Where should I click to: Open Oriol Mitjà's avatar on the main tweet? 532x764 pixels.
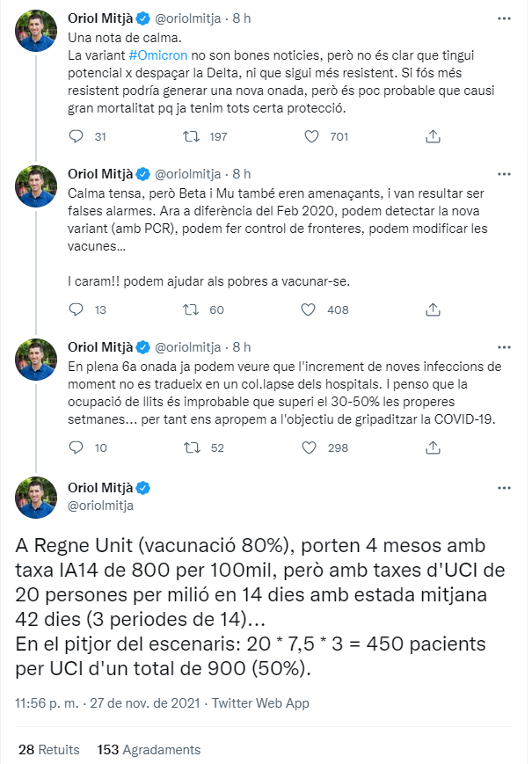click(x=37, y=498)
